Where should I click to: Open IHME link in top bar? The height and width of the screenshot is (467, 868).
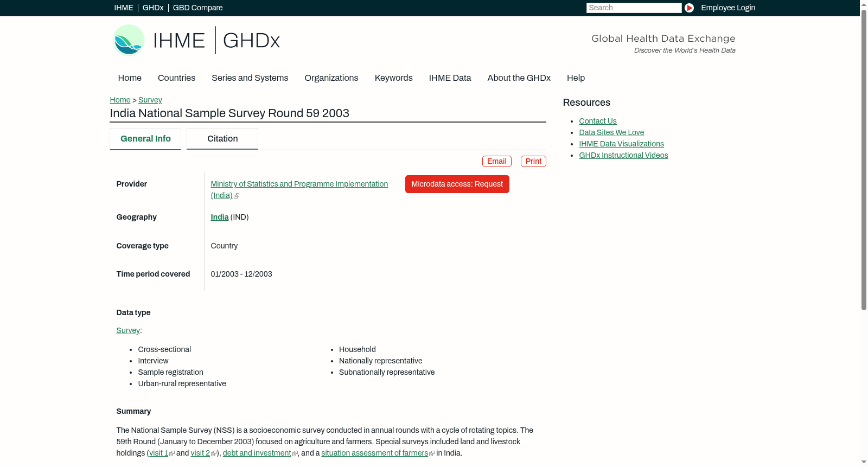click(124, 8)
